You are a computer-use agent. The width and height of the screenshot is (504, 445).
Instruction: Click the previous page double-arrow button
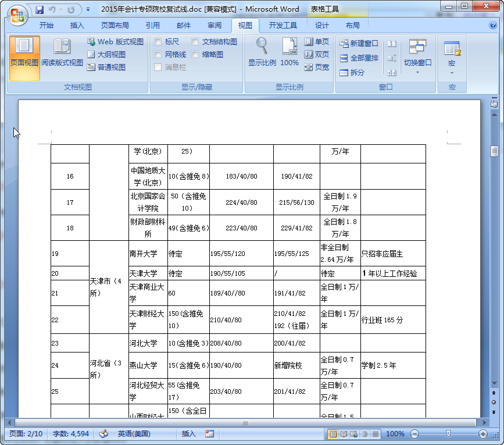(494, 393)
